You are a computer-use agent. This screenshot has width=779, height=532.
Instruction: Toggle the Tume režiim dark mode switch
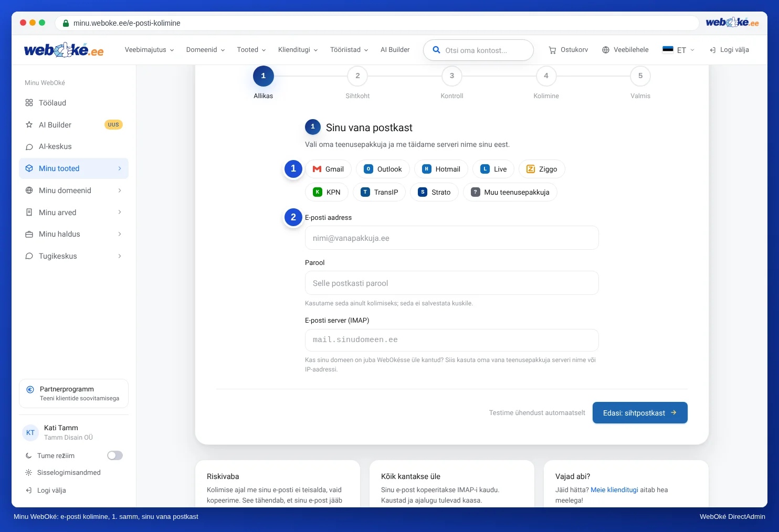(x=115, y=455)
